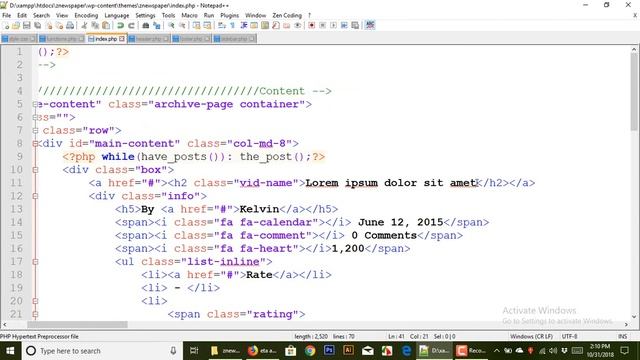Toggle file monitoring eye icon

tap(297, 25)
